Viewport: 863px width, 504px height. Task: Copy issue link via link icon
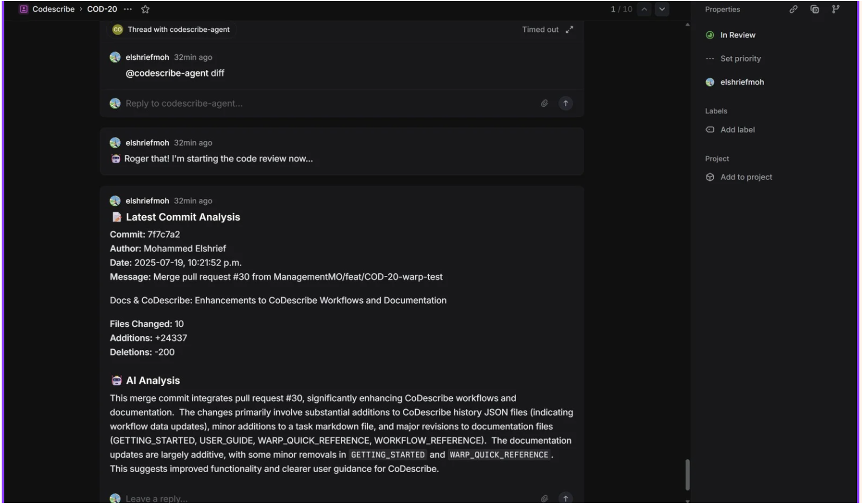[x=793, y=9]
